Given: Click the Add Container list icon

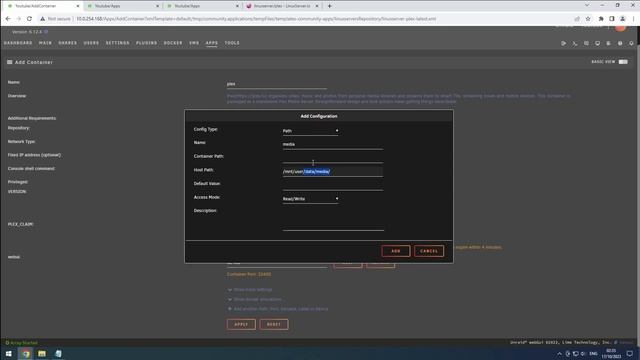Looking at the screenshot, I should 9,62.
